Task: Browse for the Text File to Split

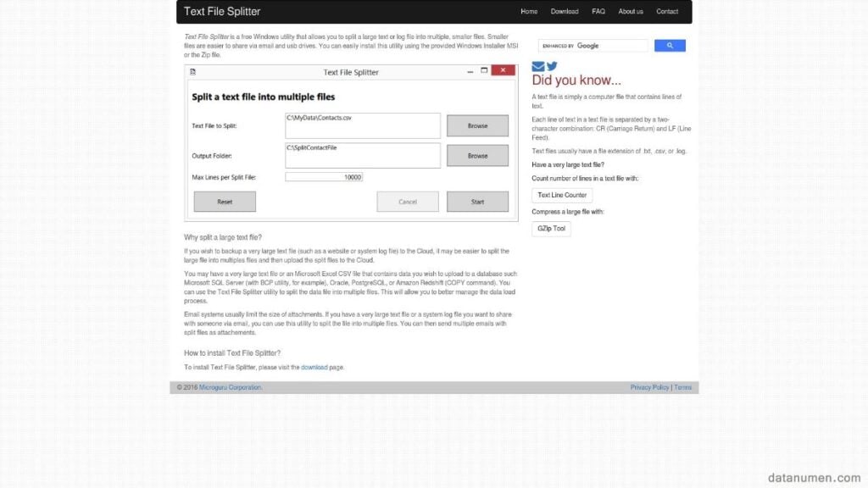Action: pos(477,125)
